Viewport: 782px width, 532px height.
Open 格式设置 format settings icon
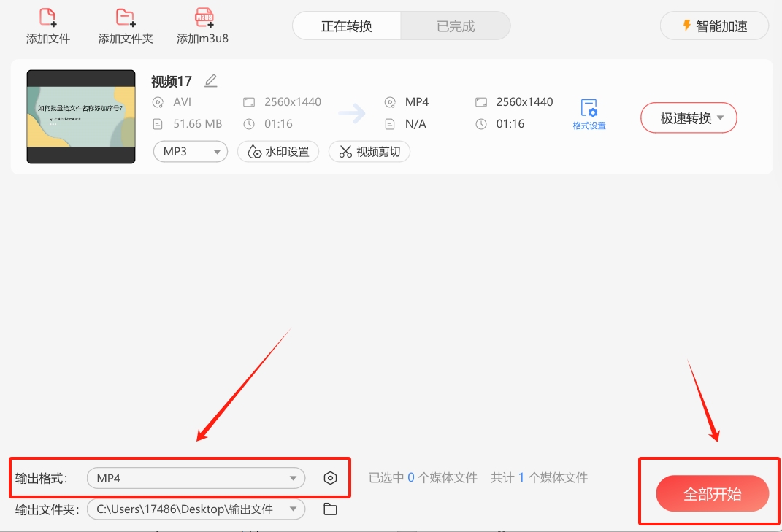tap(590, 108)
